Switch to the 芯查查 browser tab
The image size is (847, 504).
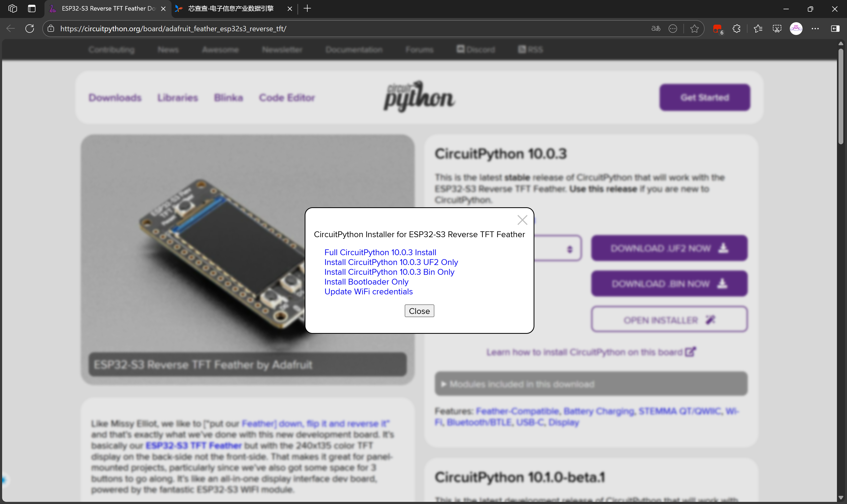[x=231, y=8]
